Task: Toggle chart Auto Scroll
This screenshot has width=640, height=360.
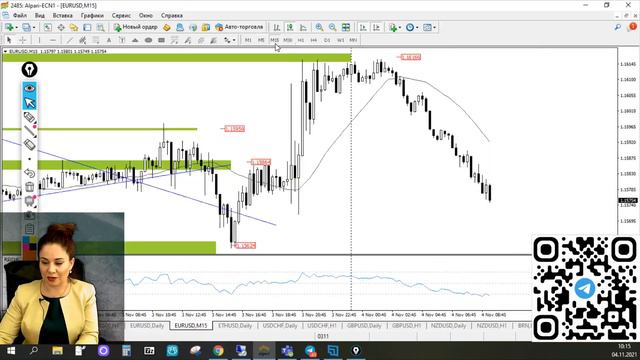Action: (363, 27)
